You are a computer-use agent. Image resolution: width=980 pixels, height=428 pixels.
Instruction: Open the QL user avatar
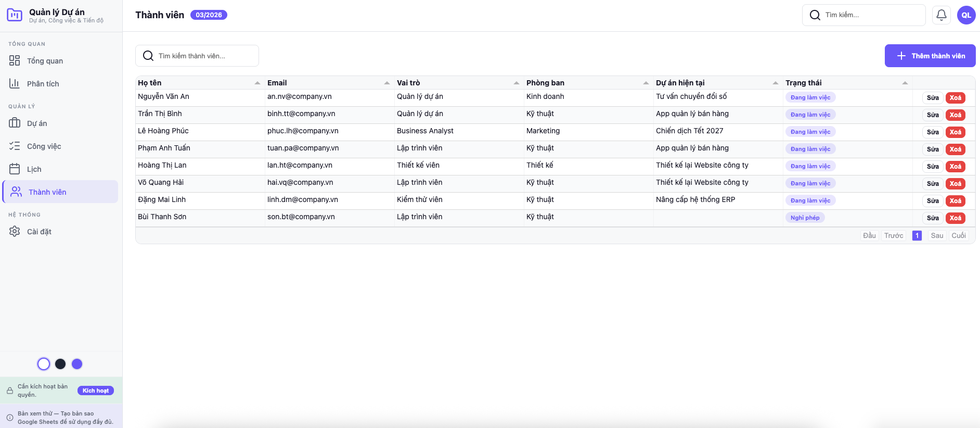[x=966, y=15]
